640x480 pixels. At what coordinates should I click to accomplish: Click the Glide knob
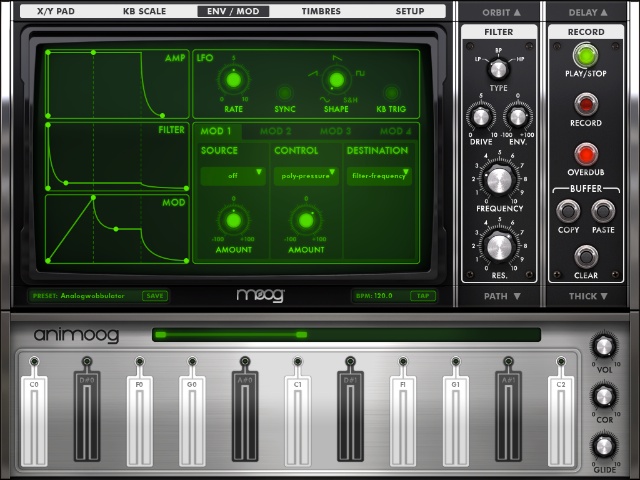tap(603, 446)
